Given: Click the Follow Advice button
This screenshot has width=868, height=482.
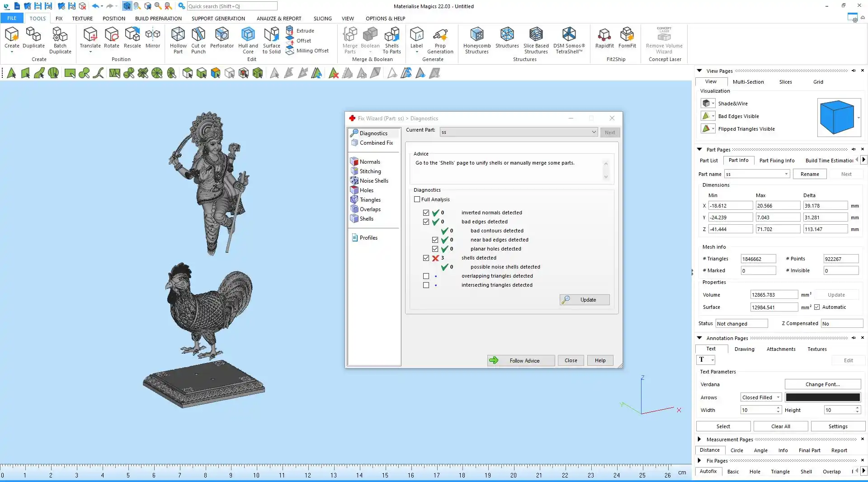Looking at the screenshot, I should coord(521,360).
